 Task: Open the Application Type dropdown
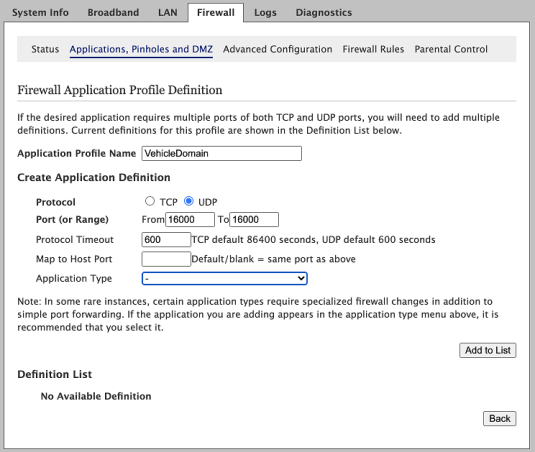(225, 278)
